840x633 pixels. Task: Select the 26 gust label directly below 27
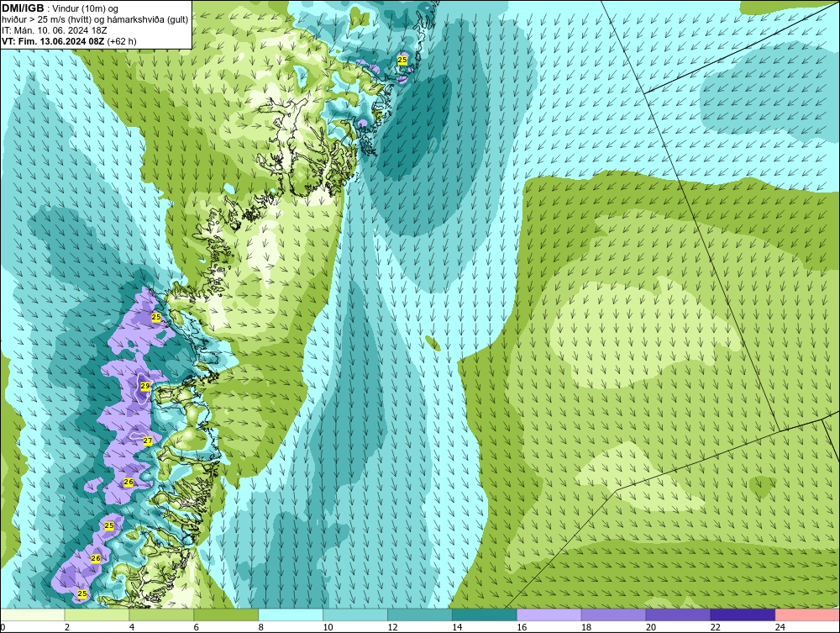pos(129,483)
